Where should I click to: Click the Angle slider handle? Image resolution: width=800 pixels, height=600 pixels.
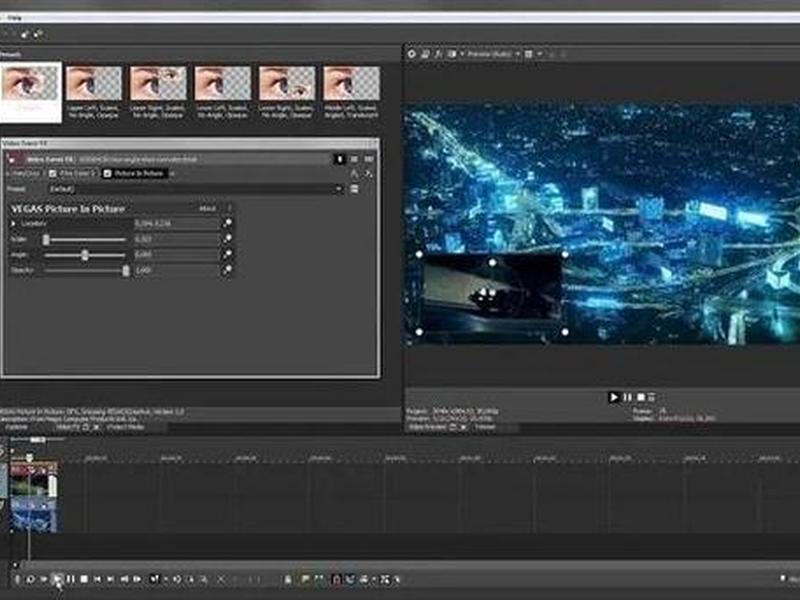tap(85, 255)
